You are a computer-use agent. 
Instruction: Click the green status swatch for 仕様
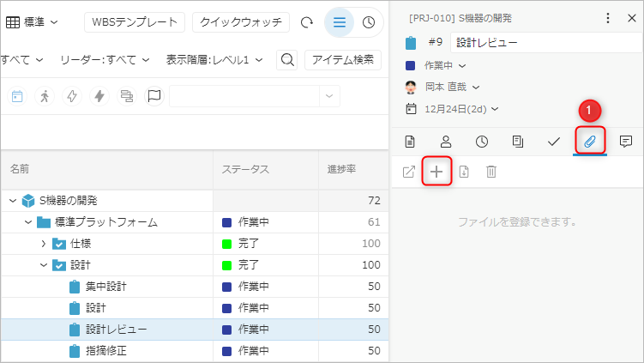[227, 244]
